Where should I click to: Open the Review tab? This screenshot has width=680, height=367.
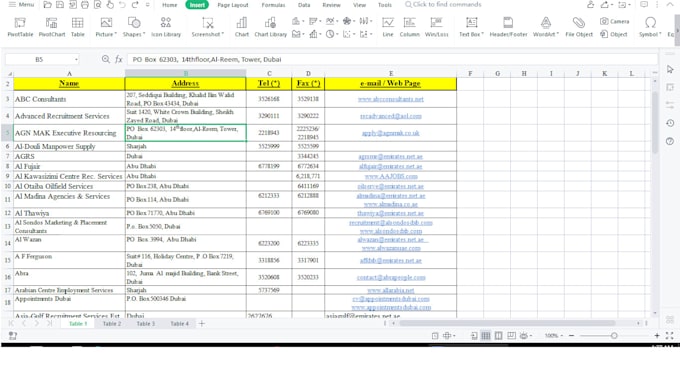331,5
